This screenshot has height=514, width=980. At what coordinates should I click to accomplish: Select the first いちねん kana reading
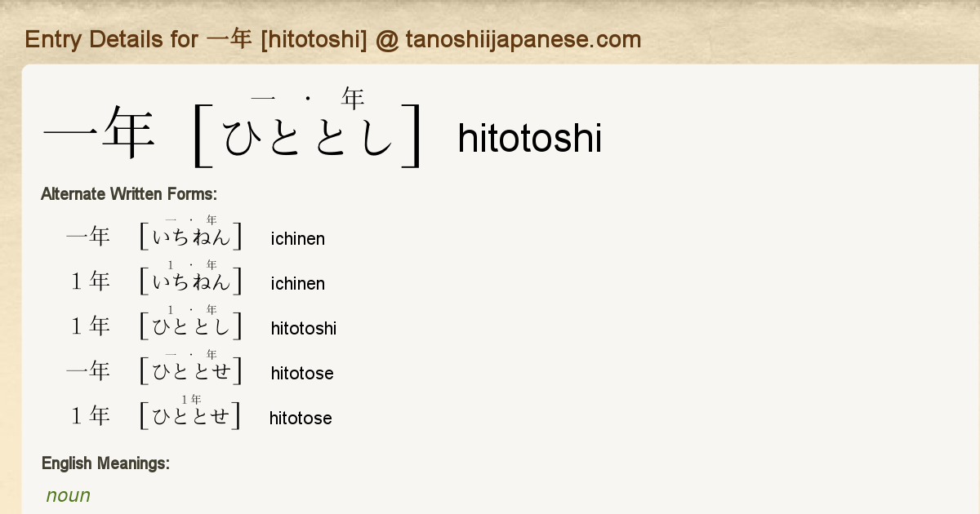pos(192,238)
